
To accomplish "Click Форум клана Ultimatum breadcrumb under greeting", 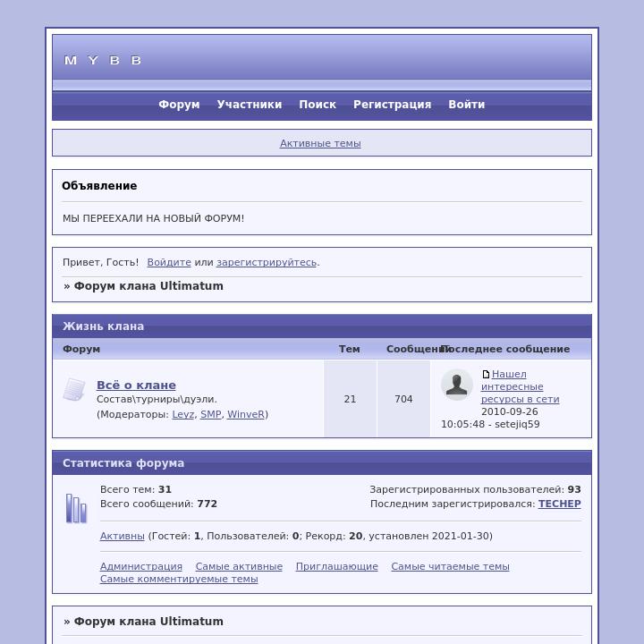I will [x=148, y=286].
